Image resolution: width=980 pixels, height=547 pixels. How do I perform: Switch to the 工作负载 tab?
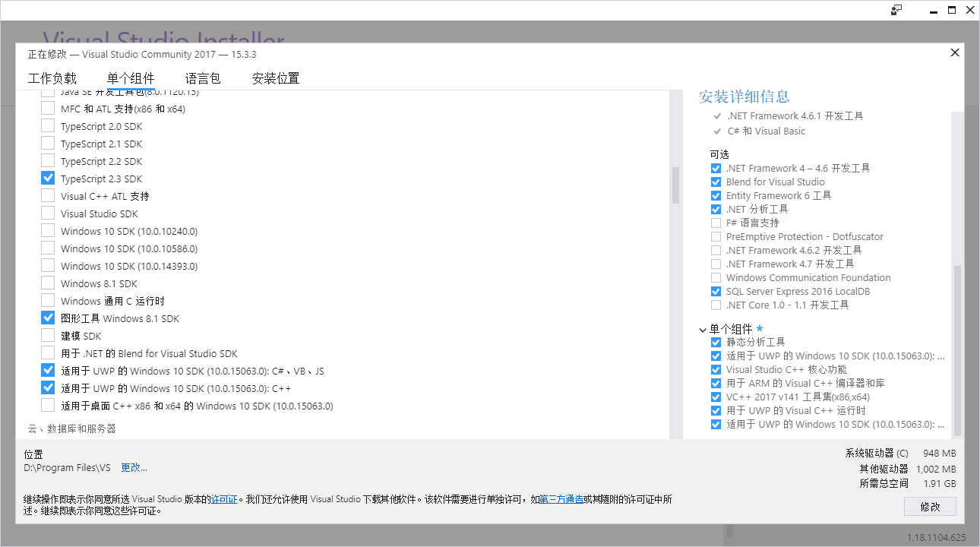coord(52,77)
